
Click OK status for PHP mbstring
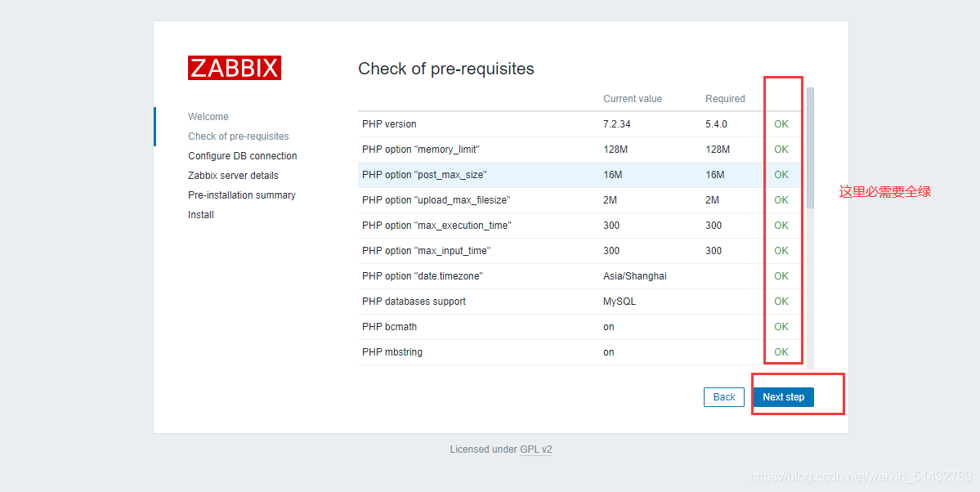[x=781, y=352]
